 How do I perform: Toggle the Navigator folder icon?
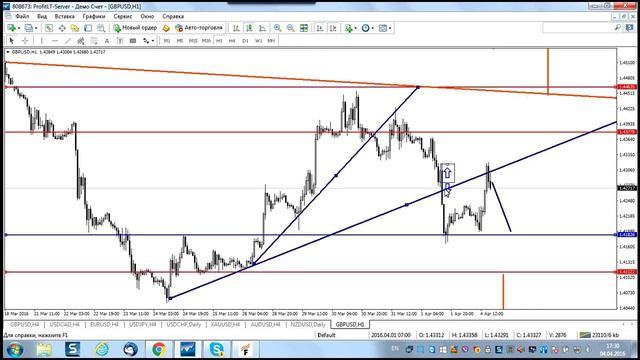(75, 28)
